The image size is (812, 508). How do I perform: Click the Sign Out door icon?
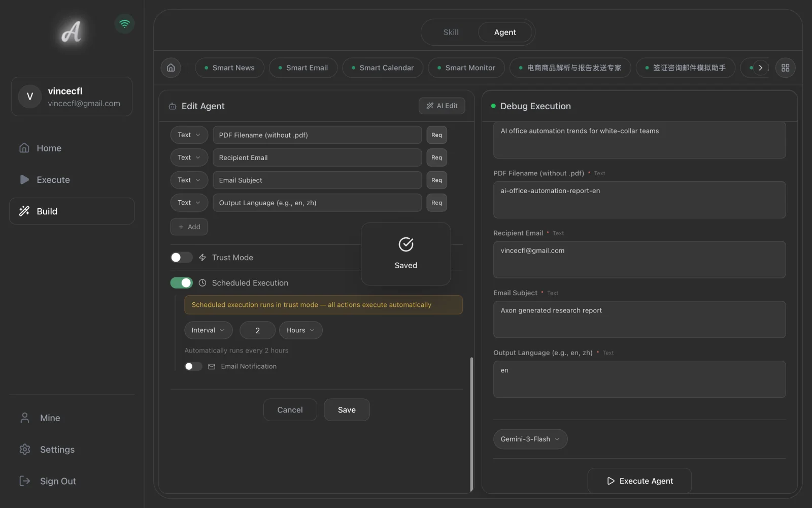24,481
